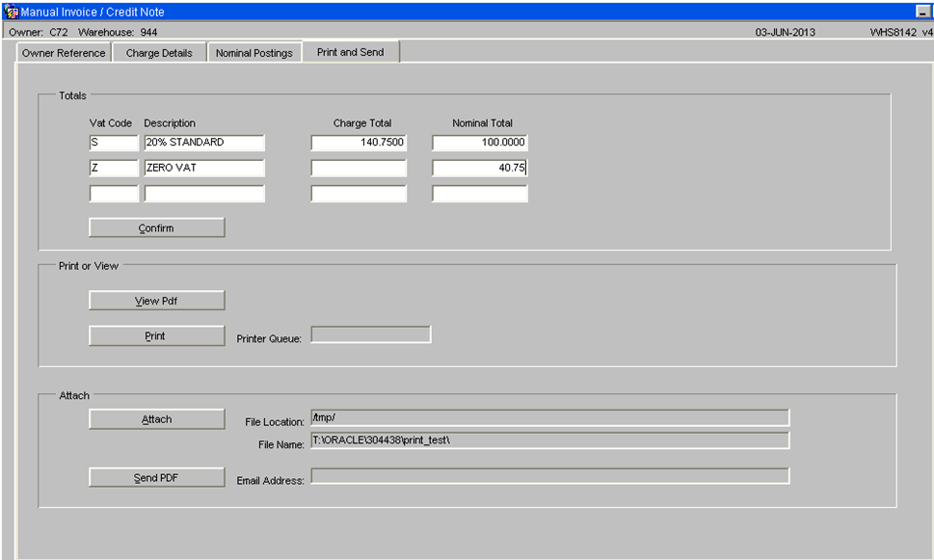Click the Attach button
Image resolution: width=934 pixels, height=560 pixels.
(x=157, y=419)
